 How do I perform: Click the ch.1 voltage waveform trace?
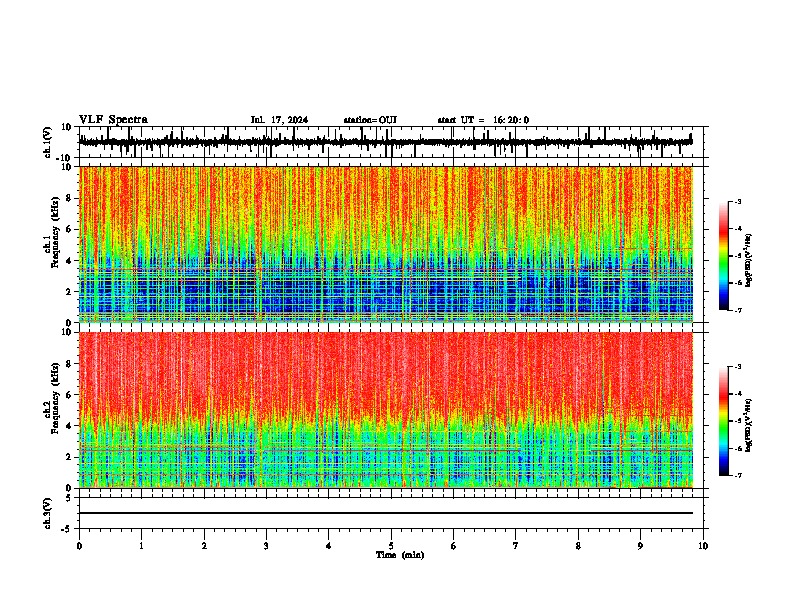pos(385,142)
